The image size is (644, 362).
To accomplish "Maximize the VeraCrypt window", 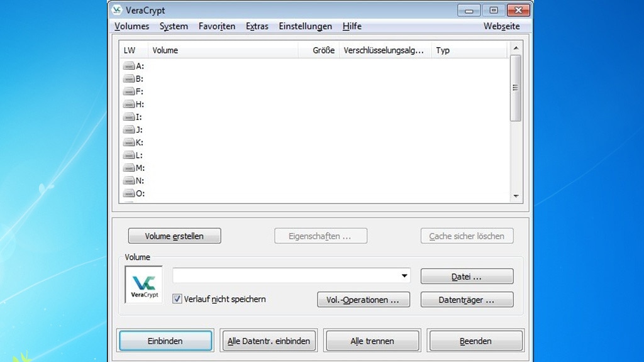I will point(494,10).
